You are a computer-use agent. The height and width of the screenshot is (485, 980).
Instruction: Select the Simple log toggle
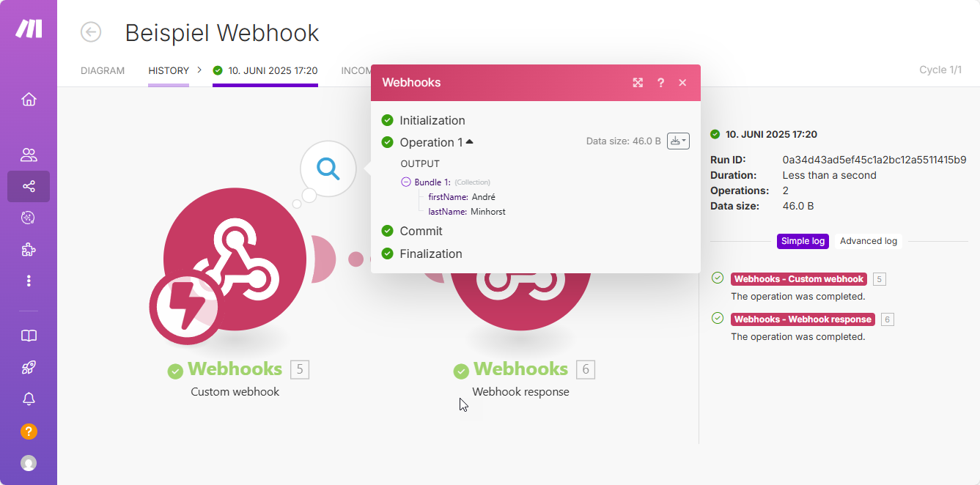[803, 241]
